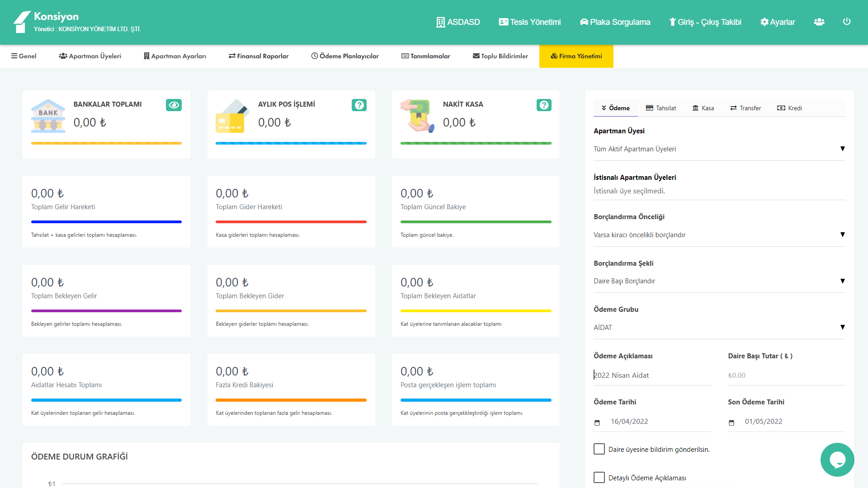Screen dimensions: 868x488
Task: Click the help icon on Nakit Kasa card
Action: pyautogui.click(x=544, y=105)
